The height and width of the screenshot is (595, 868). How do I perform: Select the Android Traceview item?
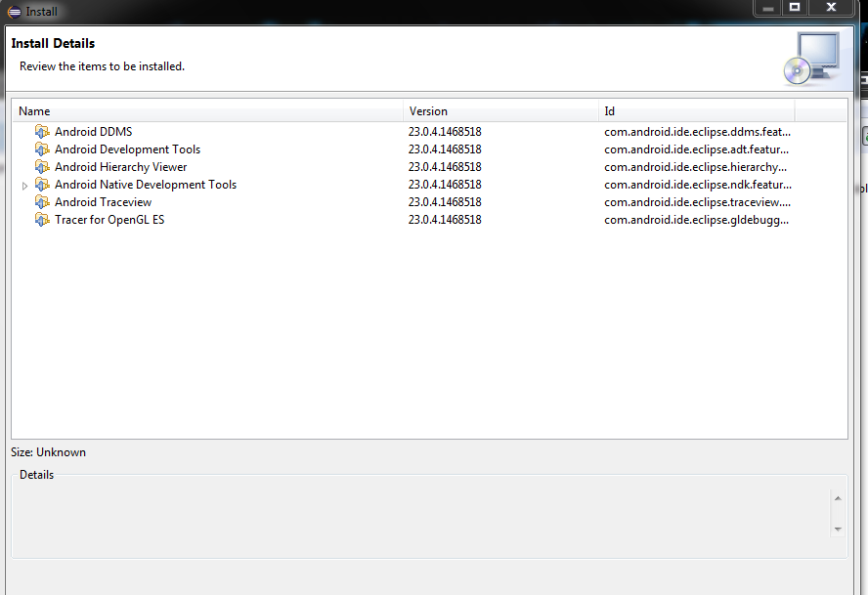pyautogui.click(x=103, y=202)
